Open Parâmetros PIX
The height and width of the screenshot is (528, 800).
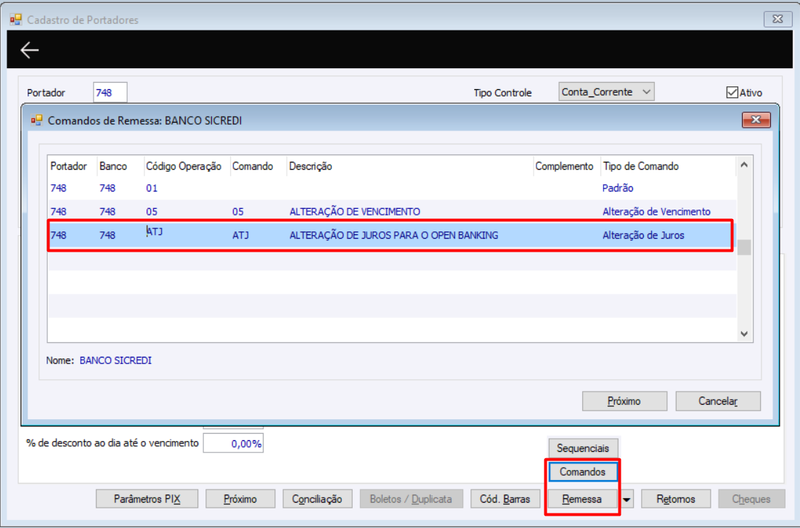click(x=147, y=499)
